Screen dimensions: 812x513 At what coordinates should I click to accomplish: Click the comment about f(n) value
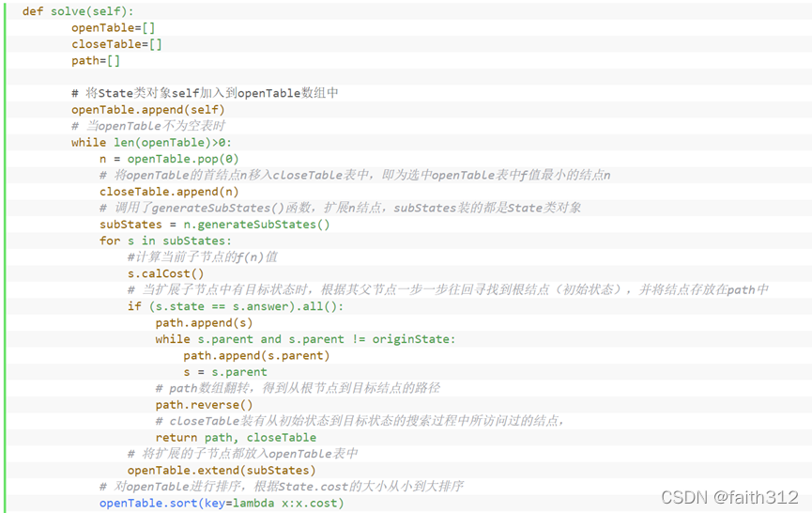click(x=203, y=257)
